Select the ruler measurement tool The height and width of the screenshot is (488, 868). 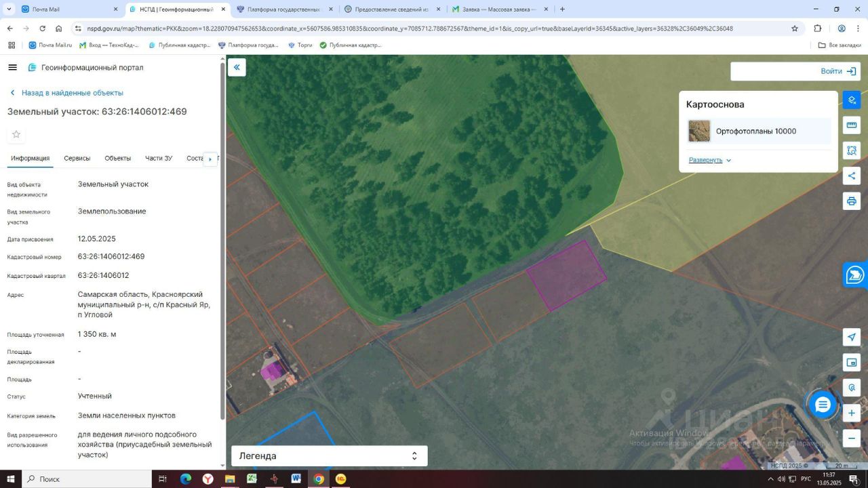pyautogui.click(x=852, y=125)
